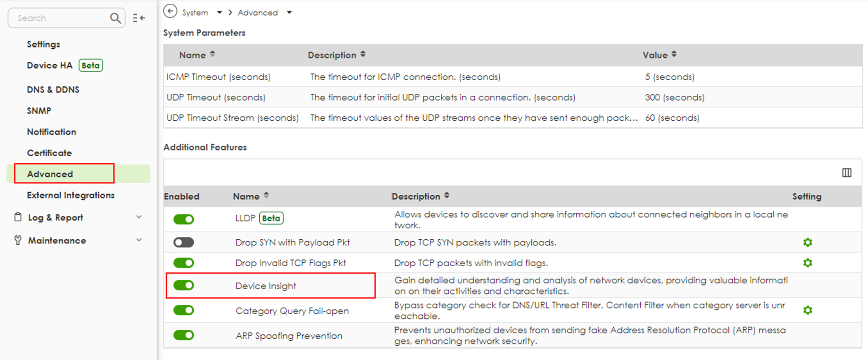Open the System breadcrumb dropdown
This screenshot has width=868, height=360.
point(220,13)
